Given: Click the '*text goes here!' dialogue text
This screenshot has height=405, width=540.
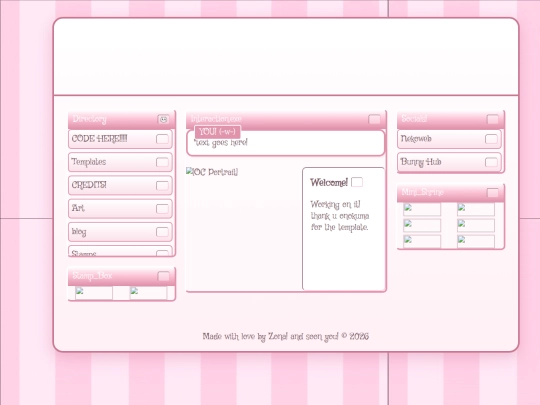Looking at the screenshot, I should click(220, 142).
